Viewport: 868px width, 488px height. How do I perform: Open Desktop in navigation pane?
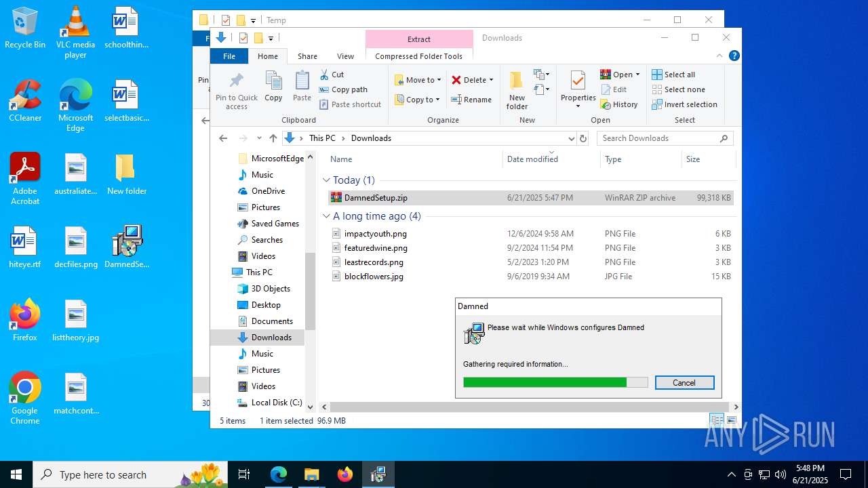click(265, 305)
